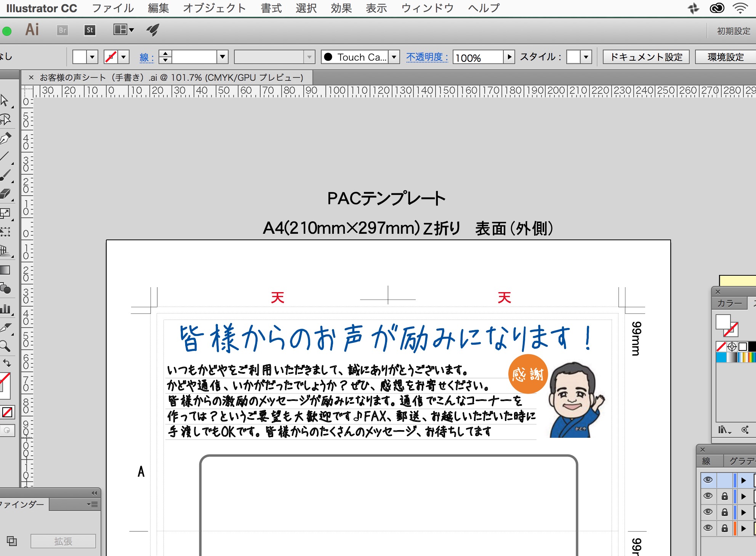This screenshot has height=556, width=756.
Task: Click the ドキュメント設定 button
Action: pyautogui.click(x=646, y=57)
